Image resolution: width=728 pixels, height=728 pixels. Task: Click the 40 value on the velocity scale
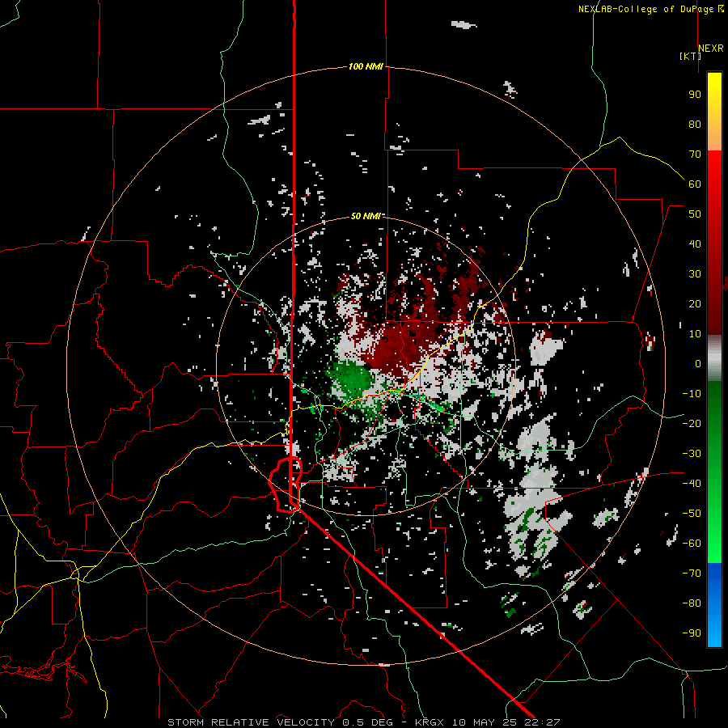[695, 244]
